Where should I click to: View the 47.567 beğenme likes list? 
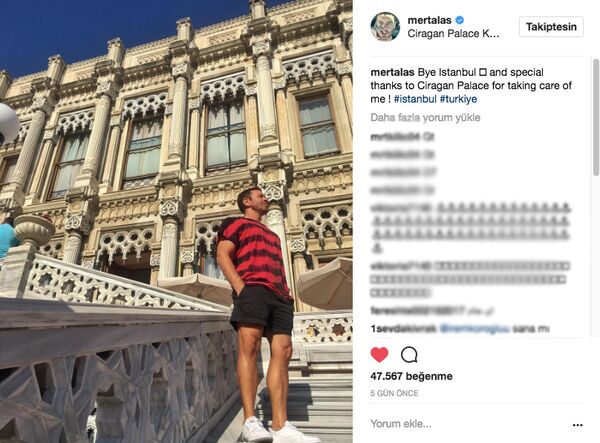411,376
